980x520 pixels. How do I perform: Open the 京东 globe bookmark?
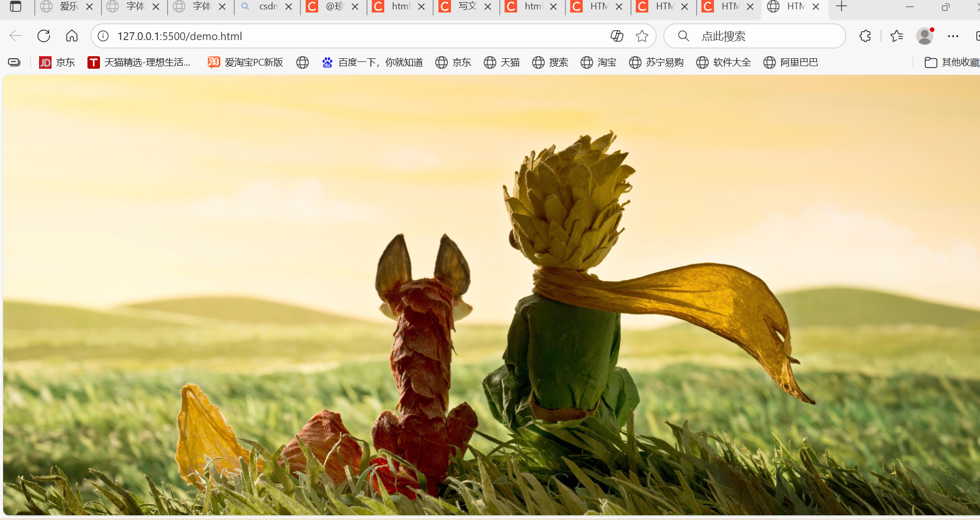(x=454, y=62)
